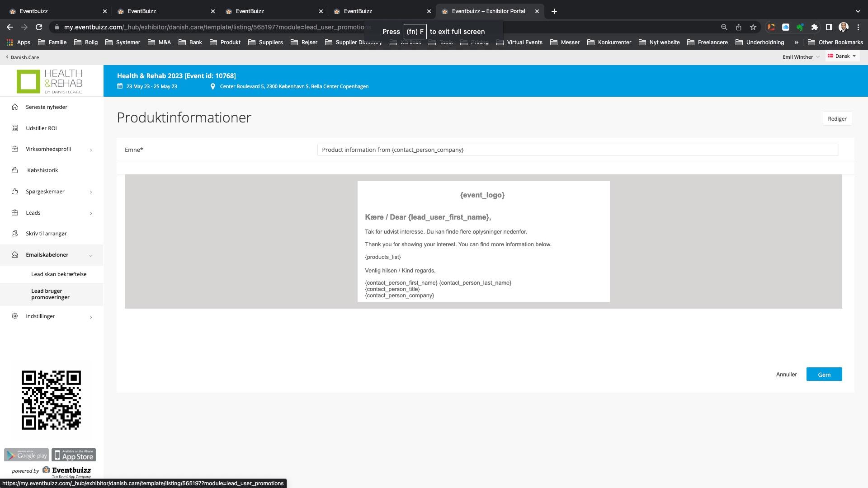Click into the Emne subject field
Image resolution: width=868 pixels, height=488 pixels.
577,150
